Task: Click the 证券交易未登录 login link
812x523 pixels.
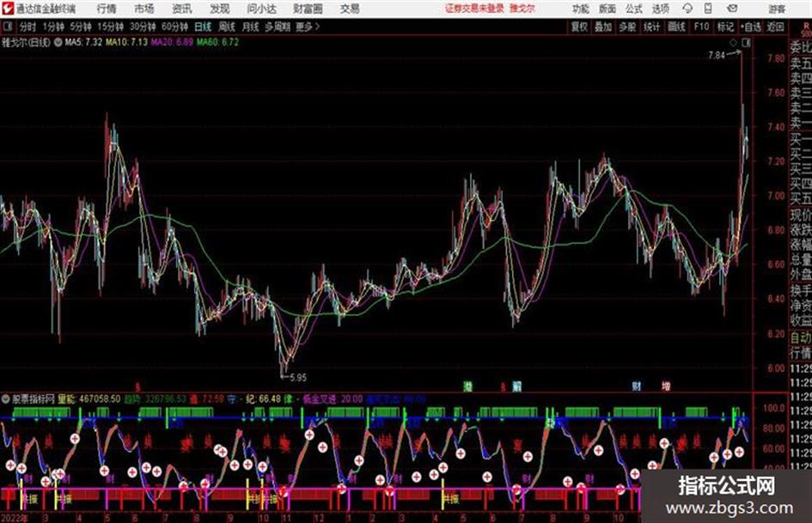Action: 474,9
